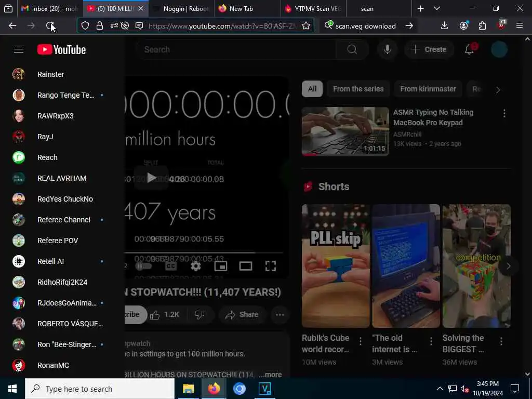This screenshot has height=399, width=532.
Task: Expand the description with ...more
Action: 270,375
